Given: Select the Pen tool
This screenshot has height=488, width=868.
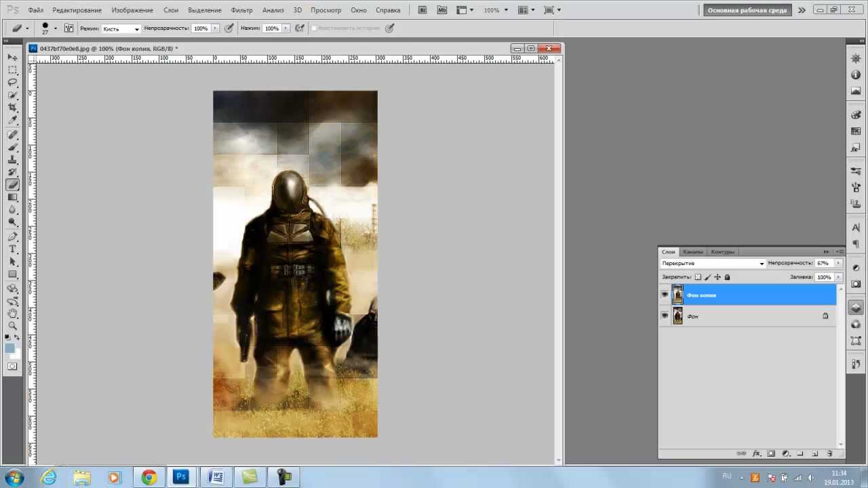Looking at the screenshot, I should coord(12,237).
